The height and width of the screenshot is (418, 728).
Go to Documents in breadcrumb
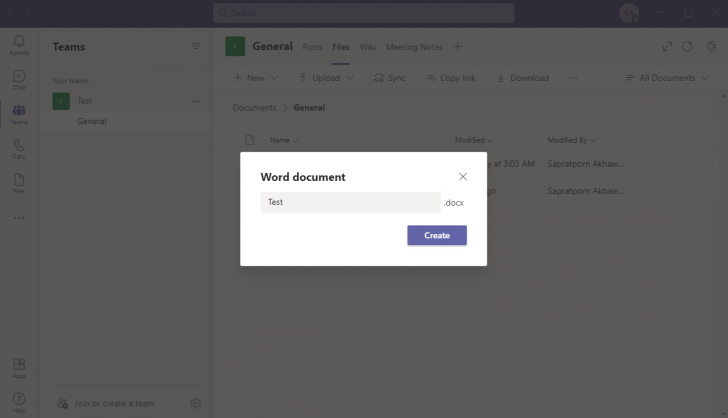(x=254, y=108)
